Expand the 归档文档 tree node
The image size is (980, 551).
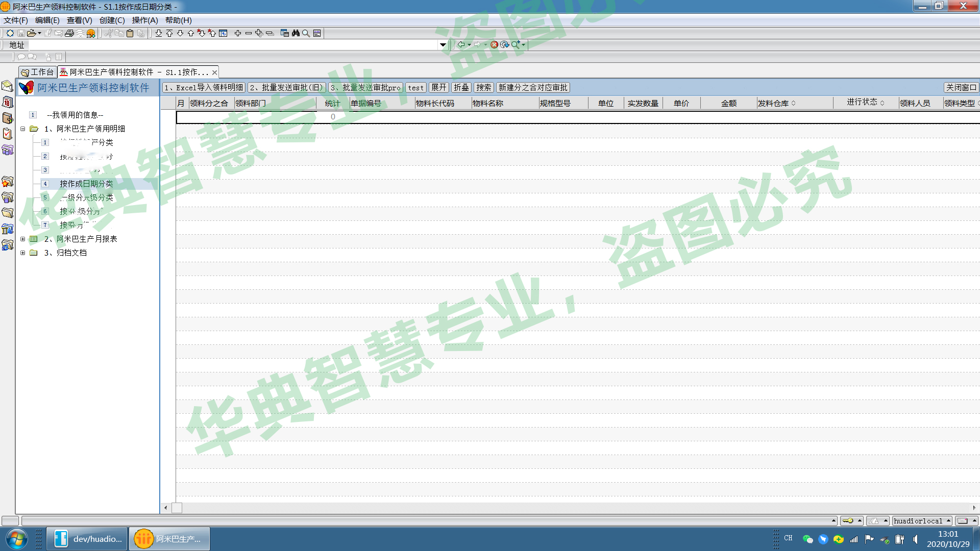(22, 253)
